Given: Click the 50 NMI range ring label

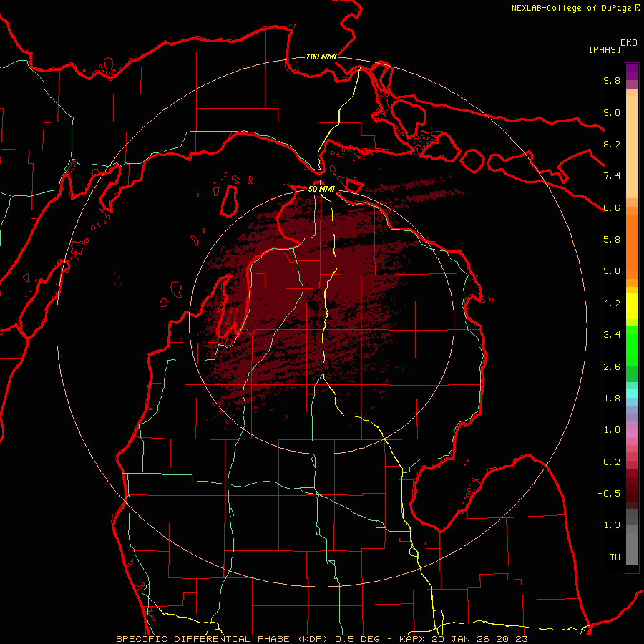Looking at the screenshot, I should pos(321,189).
